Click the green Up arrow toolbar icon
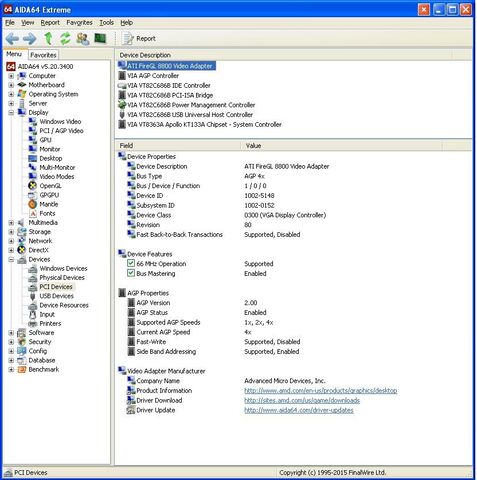 (x=49, y=39)
